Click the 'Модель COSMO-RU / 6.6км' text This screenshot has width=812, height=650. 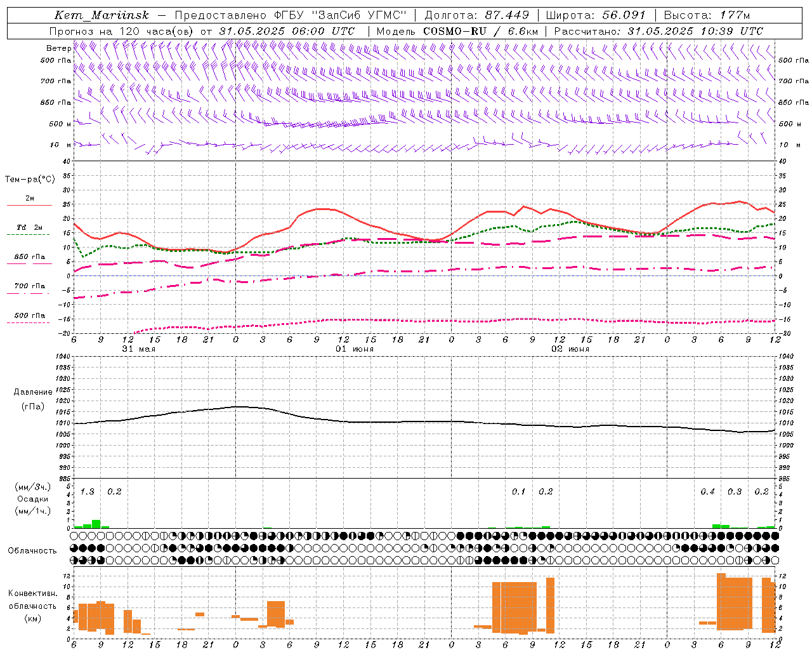click(457, 31)
